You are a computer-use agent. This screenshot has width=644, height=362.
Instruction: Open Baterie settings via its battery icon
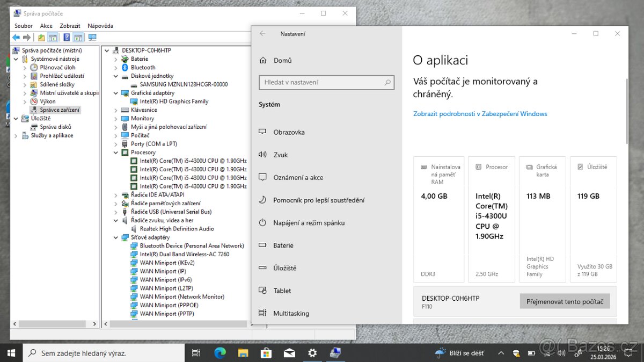[x=262, y=245]
